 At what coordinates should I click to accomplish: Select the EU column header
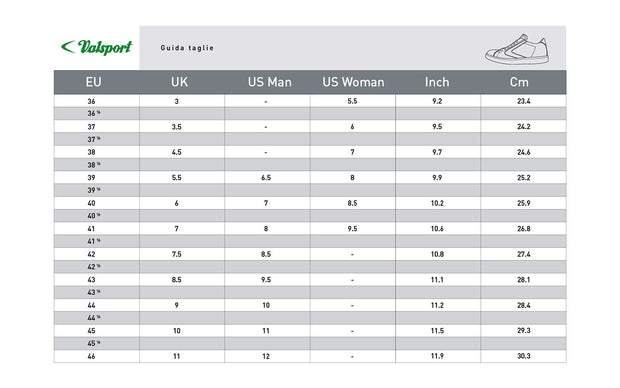tap(94, 82)
